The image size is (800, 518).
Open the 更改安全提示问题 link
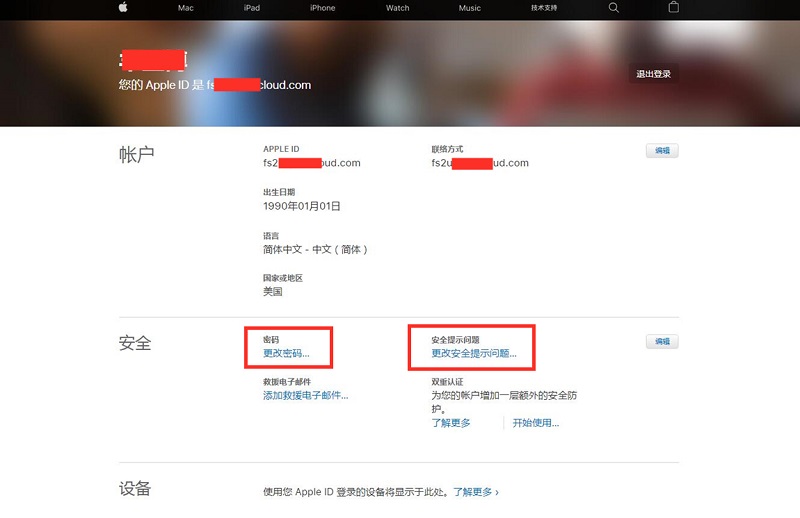(x=474, y=353)
